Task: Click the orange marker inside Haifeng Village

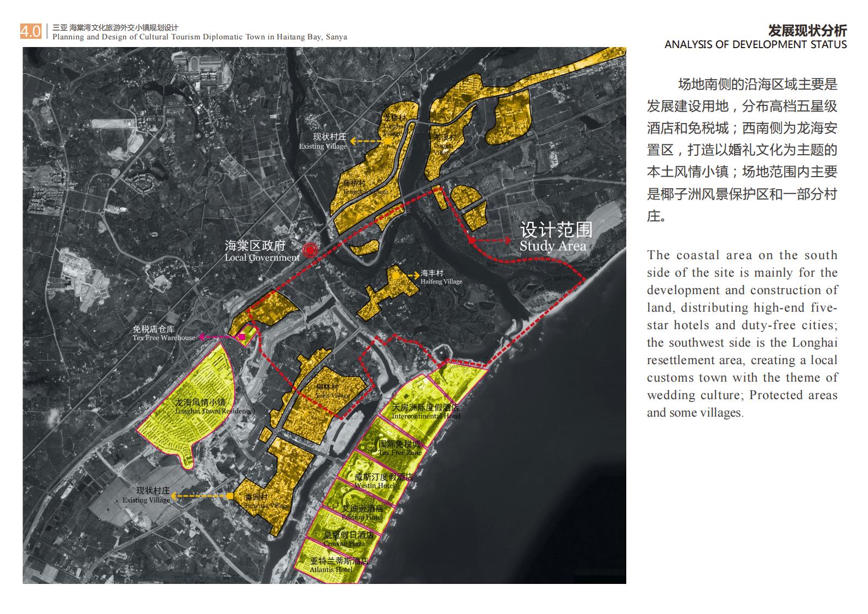Action: coord(395,276)
